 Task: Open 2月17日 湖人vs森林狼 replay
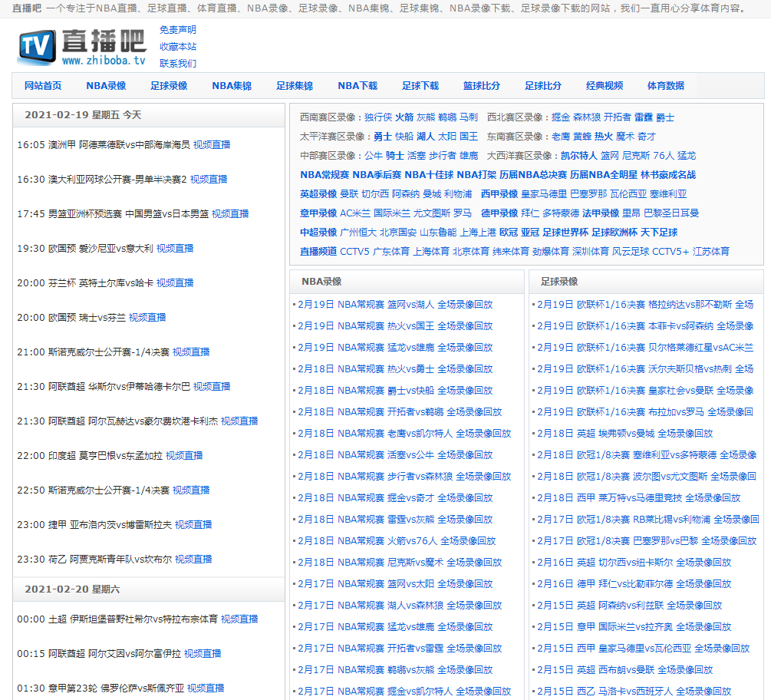pos(400,605)
